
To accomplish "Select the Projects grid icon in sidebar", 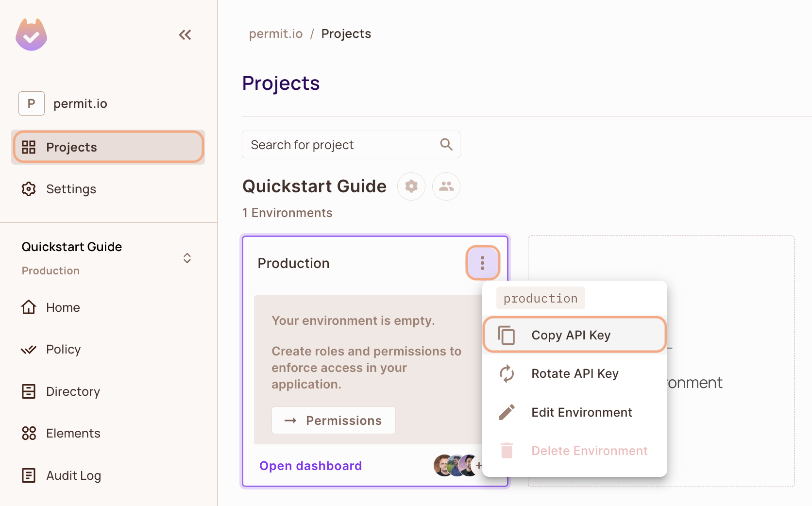I will pyautogui.click(x=29, y=147).
